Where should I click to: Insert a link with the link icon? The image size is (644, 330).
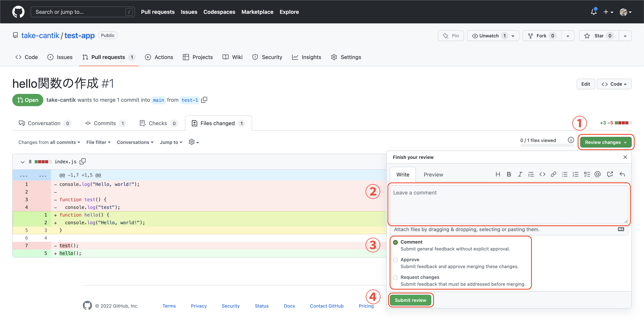553,174
